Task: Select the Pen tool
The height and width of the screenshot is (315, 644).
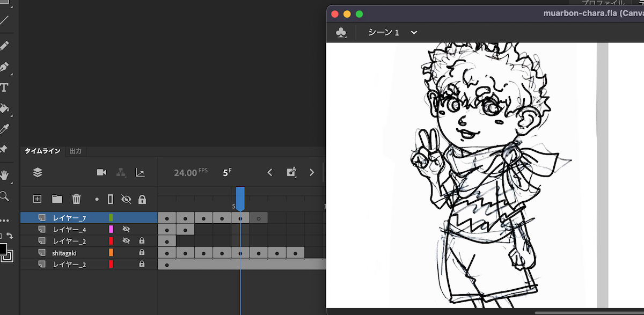Action: [4, 68]
